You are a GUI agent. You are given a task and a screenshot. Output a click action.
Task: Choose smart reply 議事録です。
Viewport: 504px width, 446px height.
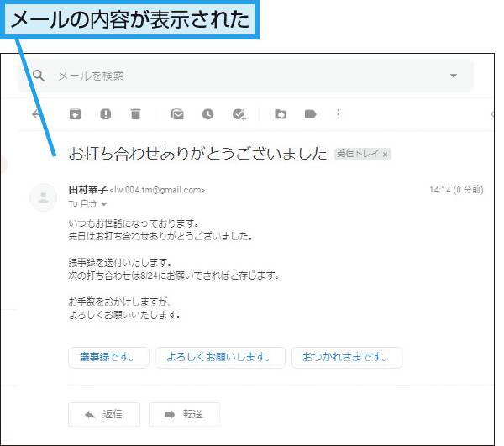tap(108, 357)
